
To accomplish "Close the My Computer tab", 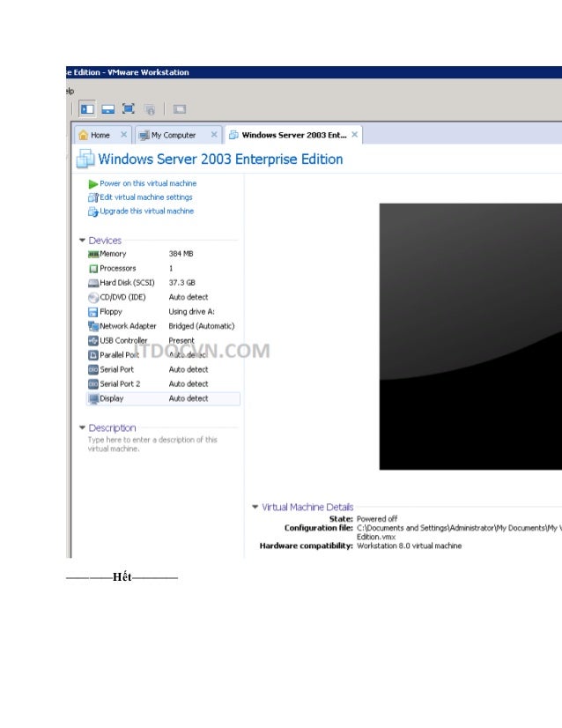I will point(213,134).
